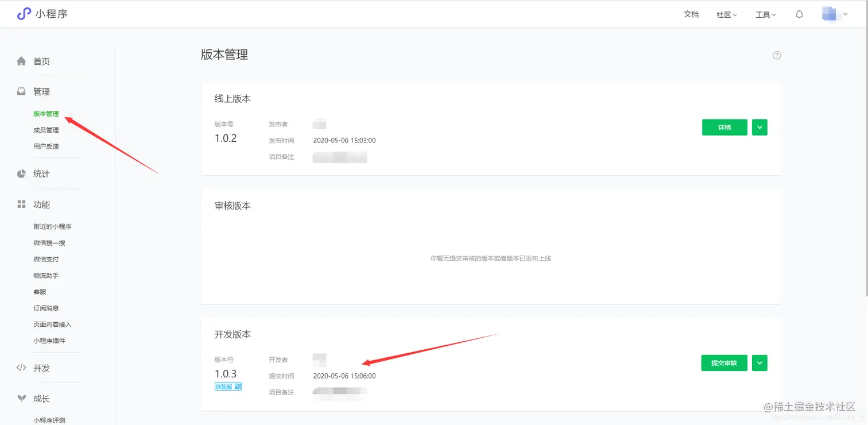Open the help question mark icon

pos(777,55)
